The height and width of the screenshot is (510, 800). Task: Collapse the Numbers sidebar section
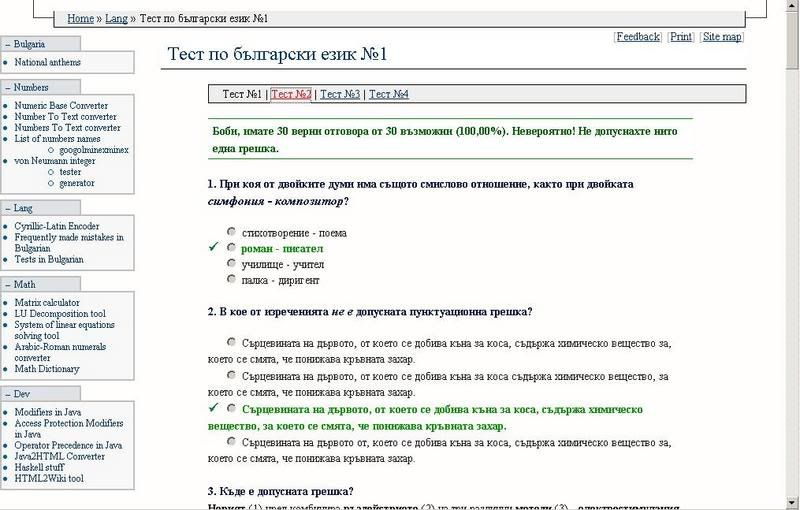[8, 88]
